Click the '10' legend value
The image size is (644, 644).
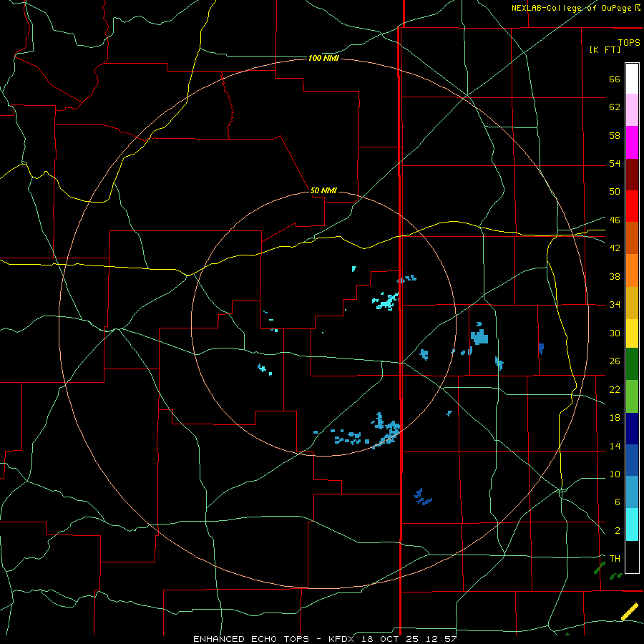(615, 474)
